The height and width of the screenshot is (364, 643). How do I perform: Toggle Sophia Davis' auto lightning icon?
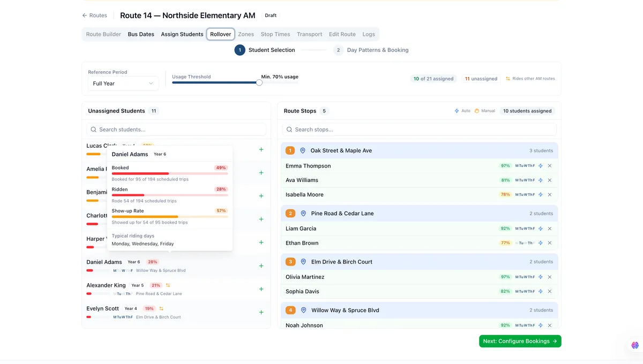click(541, 292)
